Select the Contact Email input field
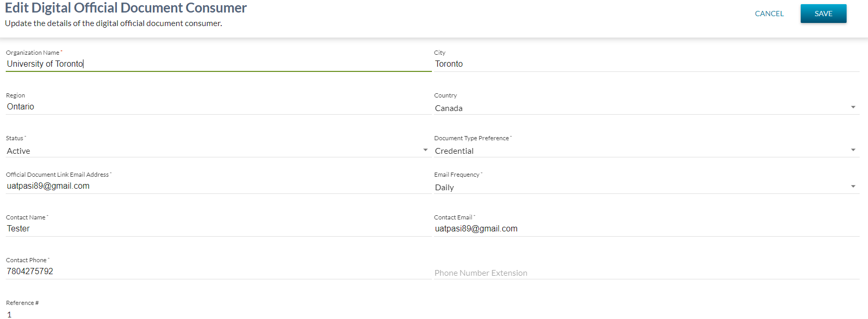 click(x=646, y=228)
